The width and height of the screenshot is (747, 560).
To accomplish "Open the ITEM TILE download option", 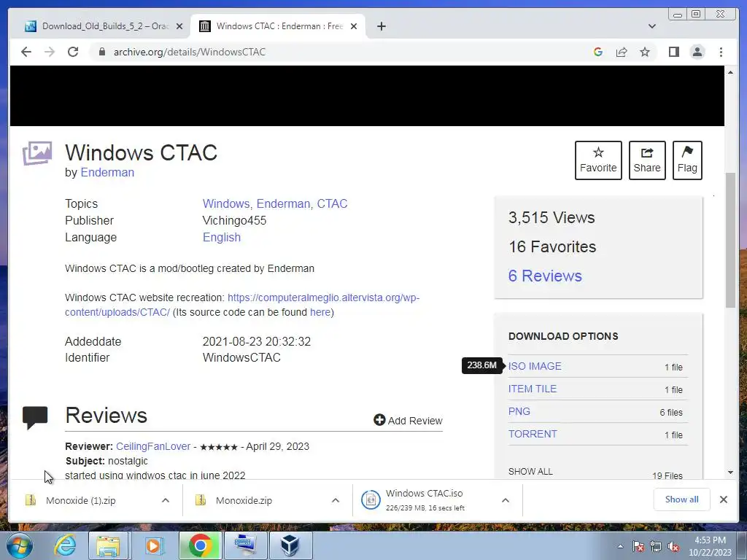I will 532,389.
